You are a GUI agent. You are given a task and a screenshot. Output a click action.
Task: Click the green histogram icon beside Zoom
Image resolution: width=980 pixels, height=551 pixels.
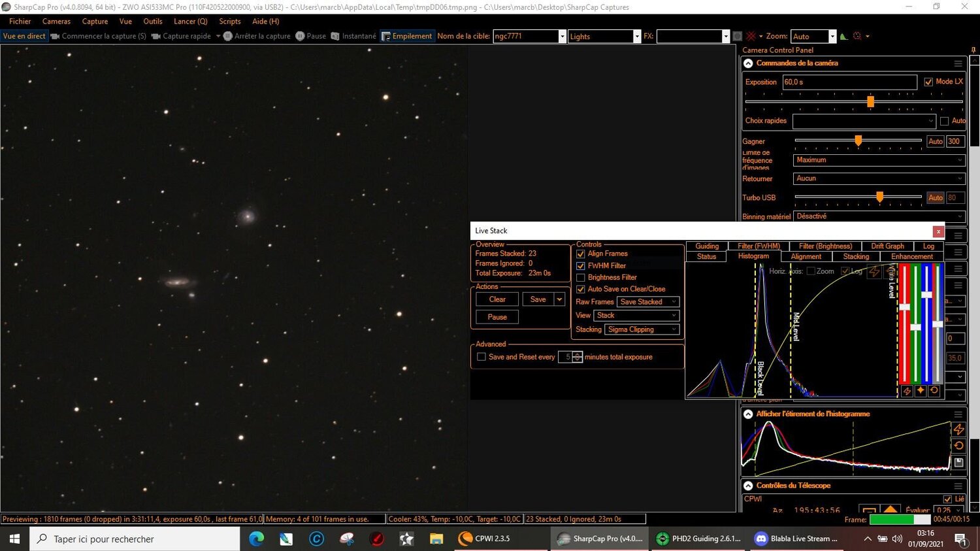coord(843,36)
